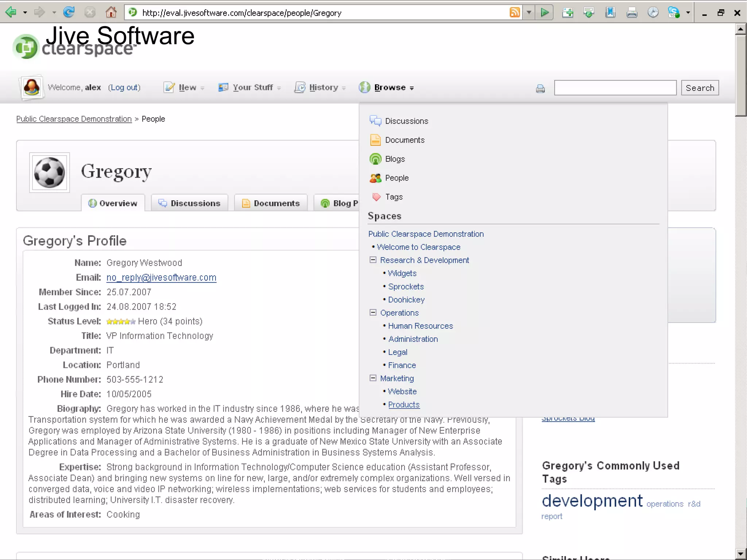Click alex's user avatar icon
This screenshot has height=560, width=747.
[x=32, y=87]
